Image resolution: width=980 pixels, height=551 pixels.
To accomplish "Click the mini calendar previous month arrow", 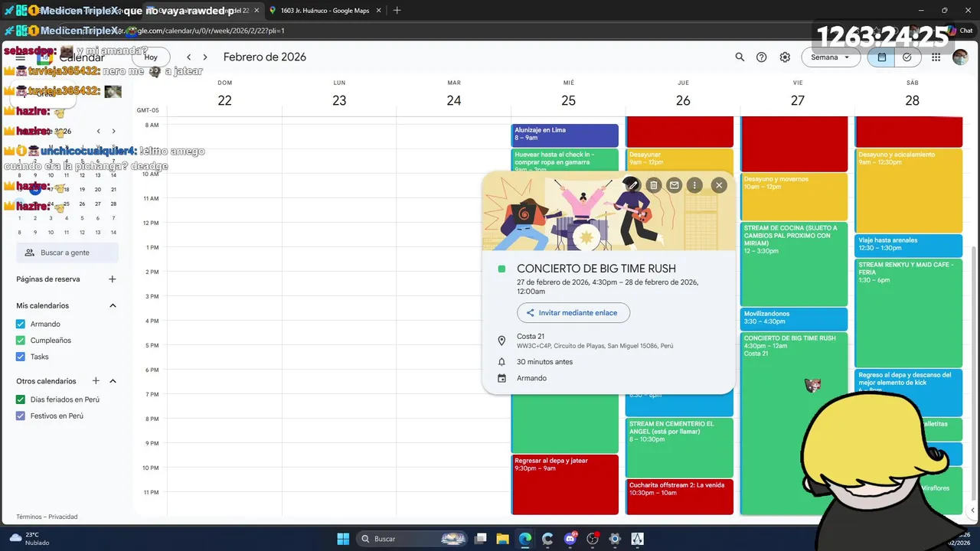I will (98, 132).
